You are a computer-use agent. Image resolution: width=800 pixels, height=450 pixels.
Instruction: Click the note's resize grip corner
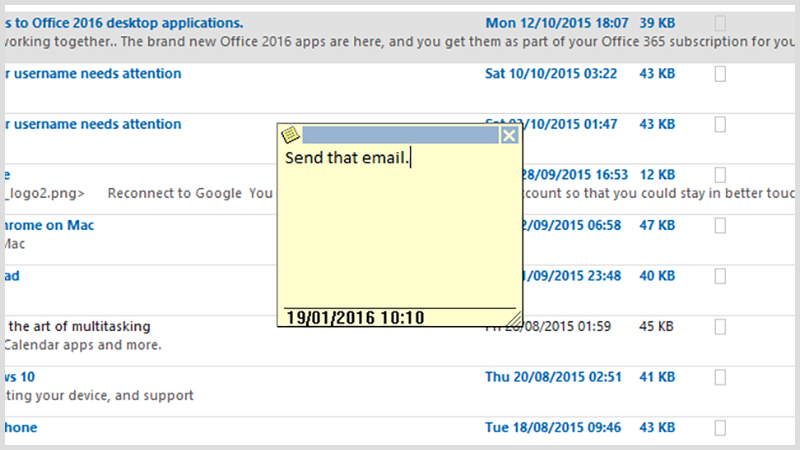click(x=514, y=318)
